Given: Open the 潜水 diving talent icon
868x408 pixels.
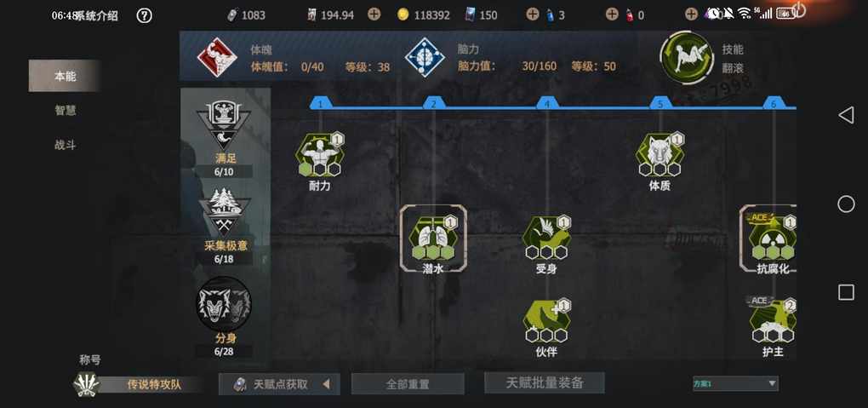Looking at the screenshot, I should pyautogui.click(x=433, y=238).
